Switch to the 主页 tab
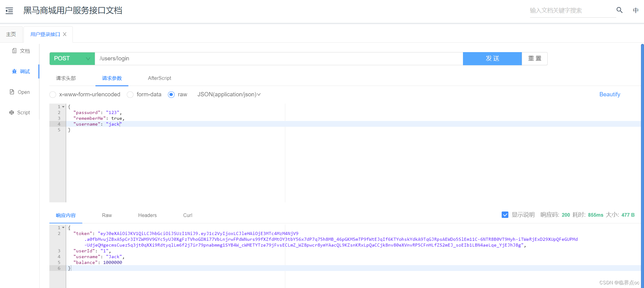Screen dimensions: 644x288 coord(11,34)
